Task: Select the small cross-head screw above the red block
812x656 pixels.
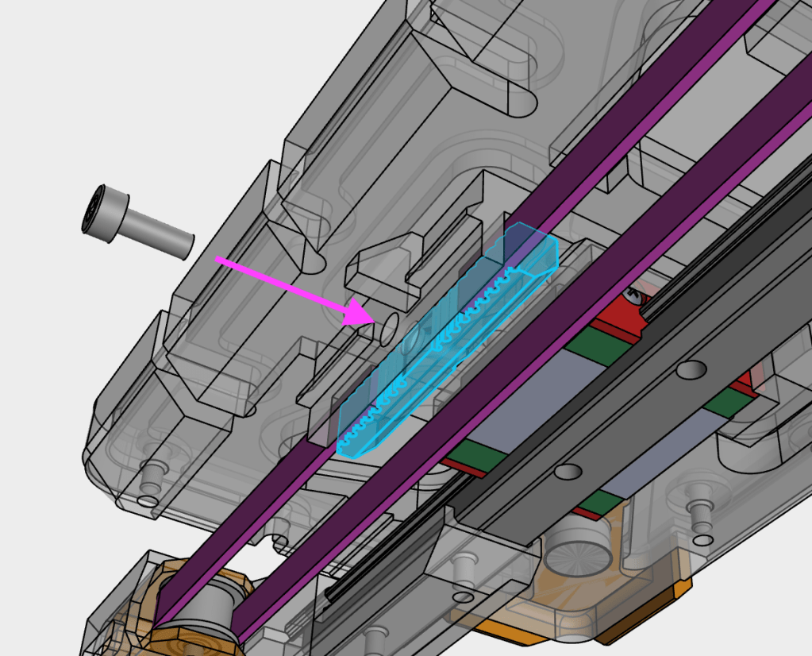Action: pos(632,295)
